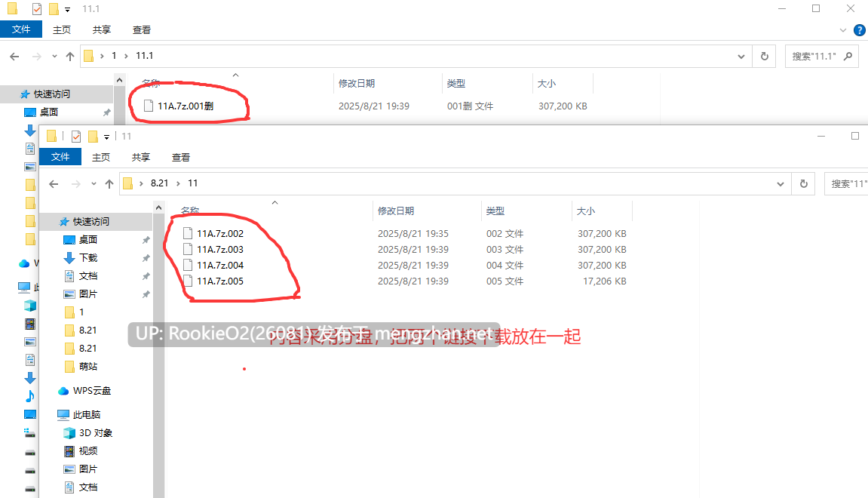Viewport: 868px width, 498px height.
Task: Open 共享 tab in the 11.1 window
Action: click(x=101, y=30)
